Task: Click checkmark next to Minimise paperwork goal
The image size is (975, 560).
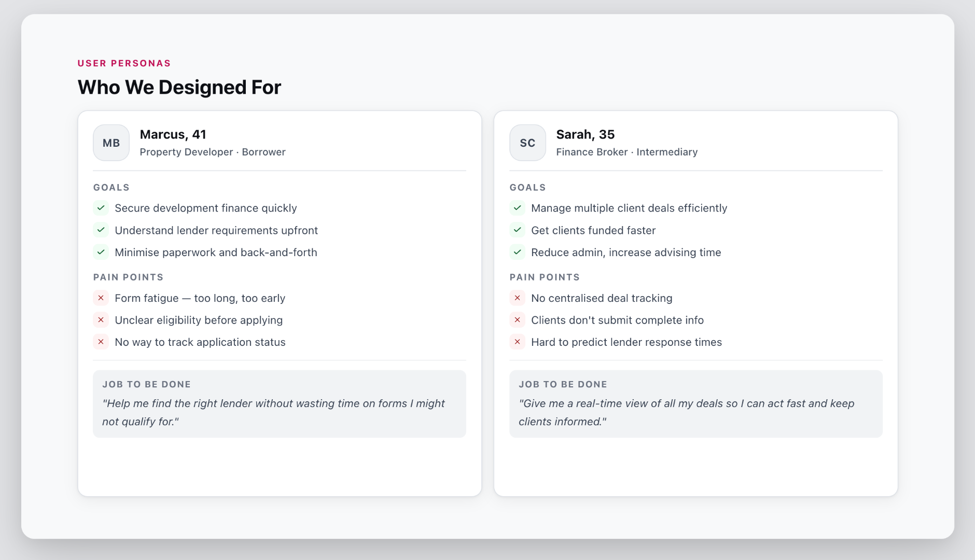Action: (101, 253)
